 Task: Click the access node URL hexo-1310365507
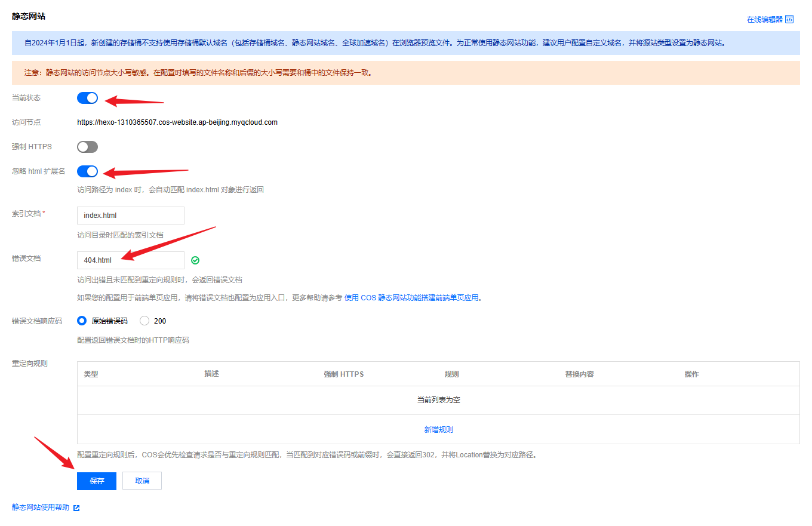177,122
